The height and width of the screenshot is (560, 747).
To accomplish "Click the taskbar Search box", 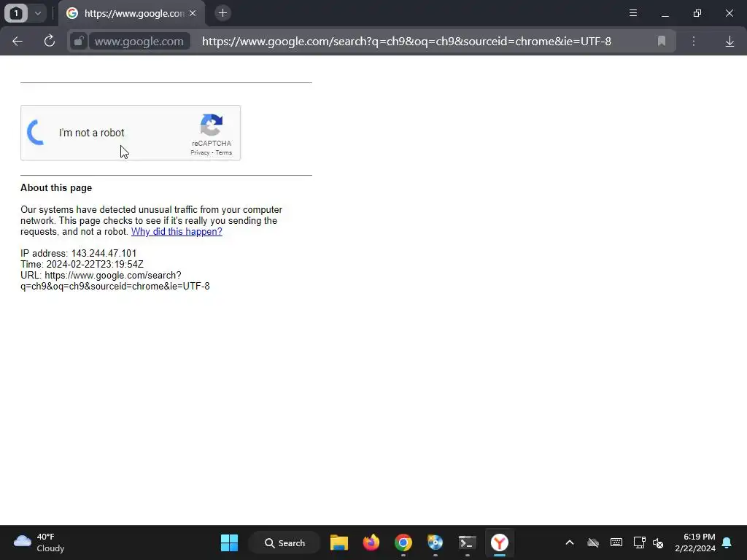I will coord(285,542).
